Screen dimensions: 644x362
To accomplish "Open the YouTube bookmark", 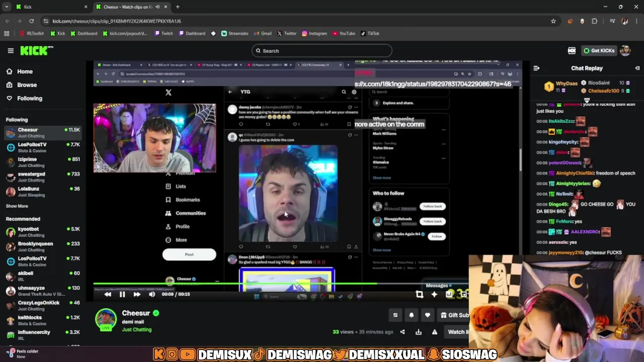I will 344,34.
